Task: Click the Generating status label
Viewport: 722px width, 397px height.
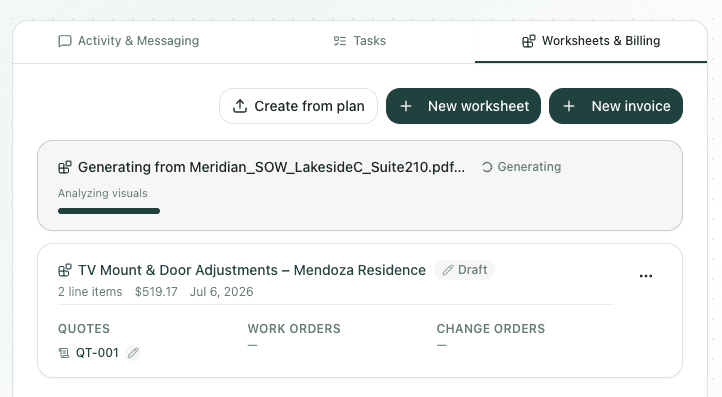Action: tap(529, 167)
